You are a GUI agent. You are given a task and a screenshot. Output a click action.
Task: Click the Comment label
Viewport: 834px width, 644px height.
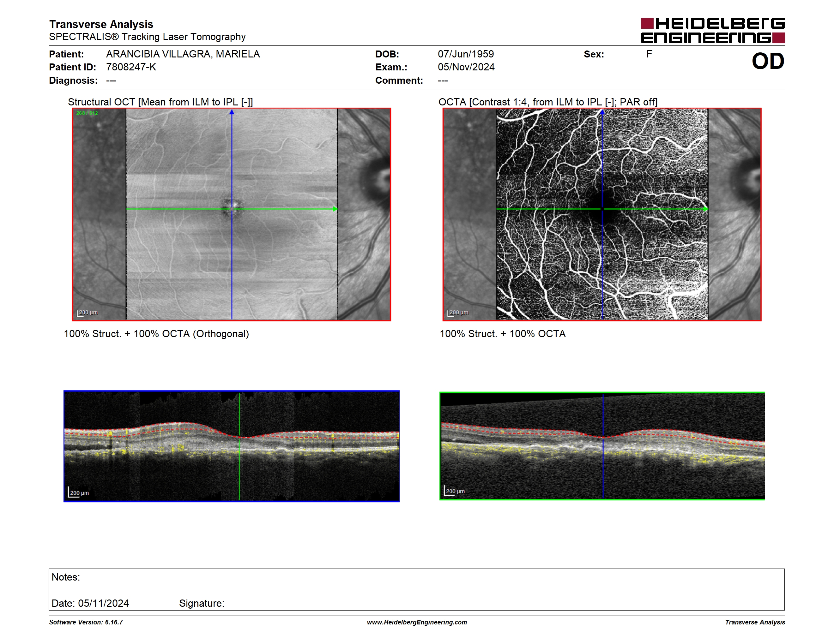399,80
